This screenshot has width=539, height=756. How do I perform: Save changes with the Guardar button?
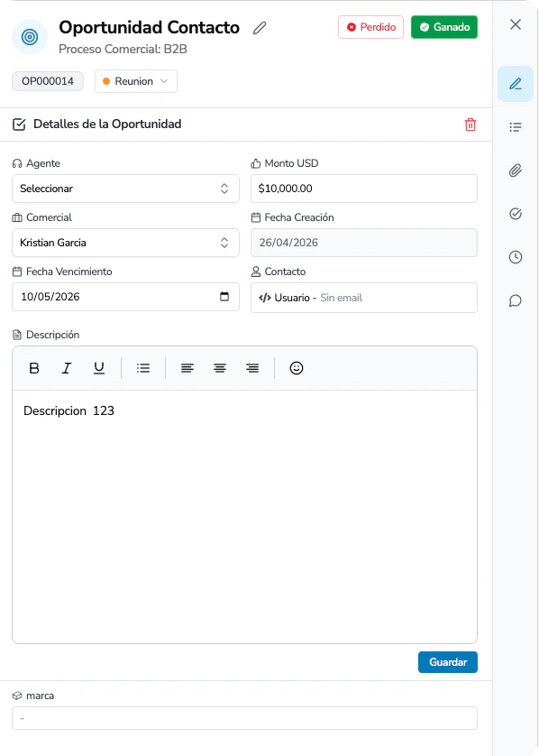[447, 662]
